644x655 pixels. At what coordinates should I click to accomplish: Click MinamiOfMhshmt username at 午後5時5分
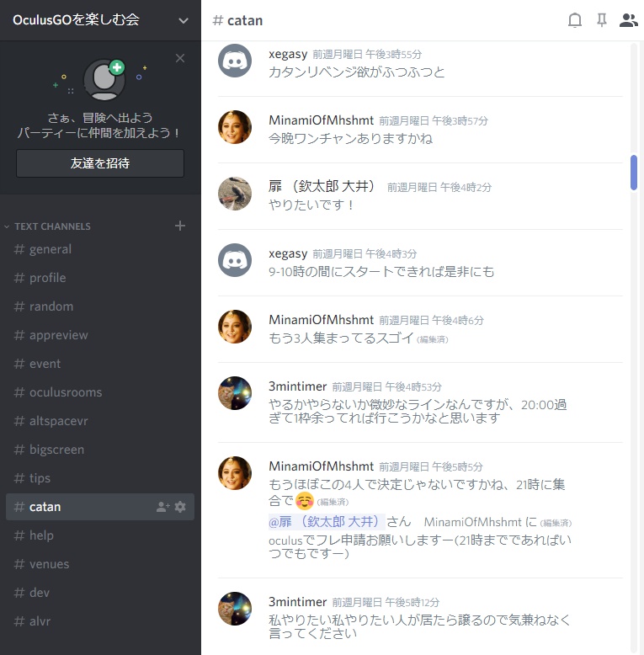tap(321, 466)
